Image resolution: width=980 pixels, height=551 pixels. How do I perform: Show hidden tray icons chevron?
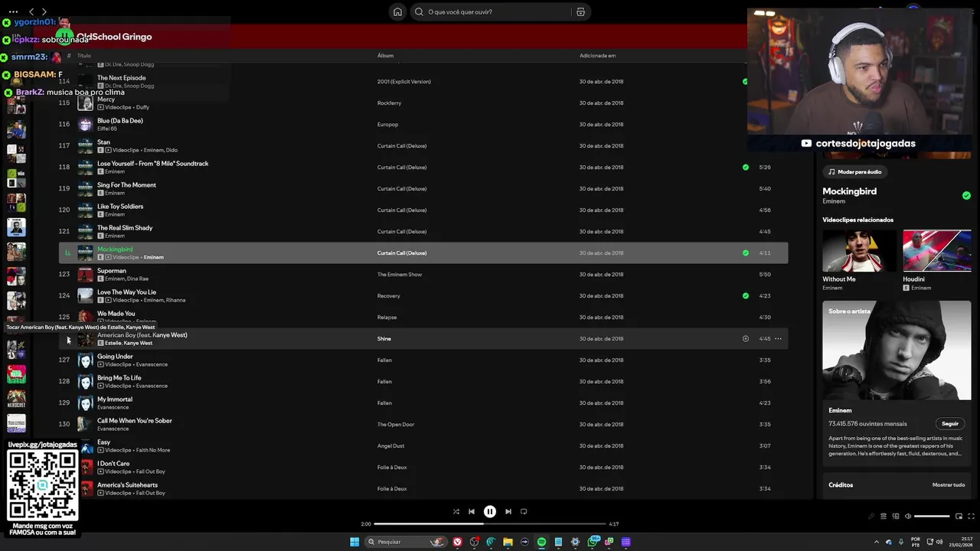[x=877, y=542]
